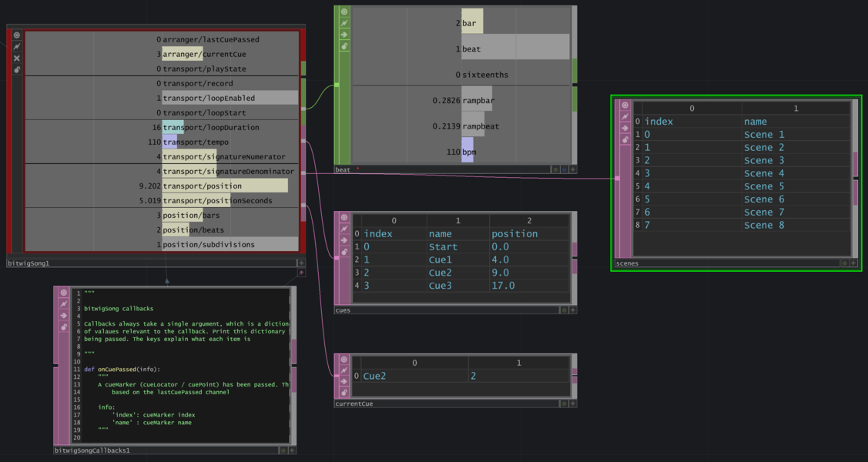Expand the plus button on the beat node
Image resolution: width=868 pixels, height=462 pixels.
click(x=572, y=169)
